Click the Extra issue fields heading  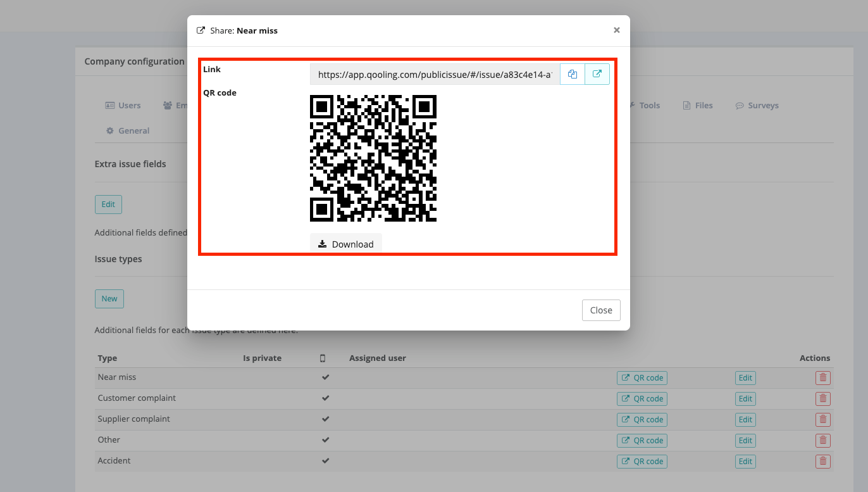tap(130, 164)
